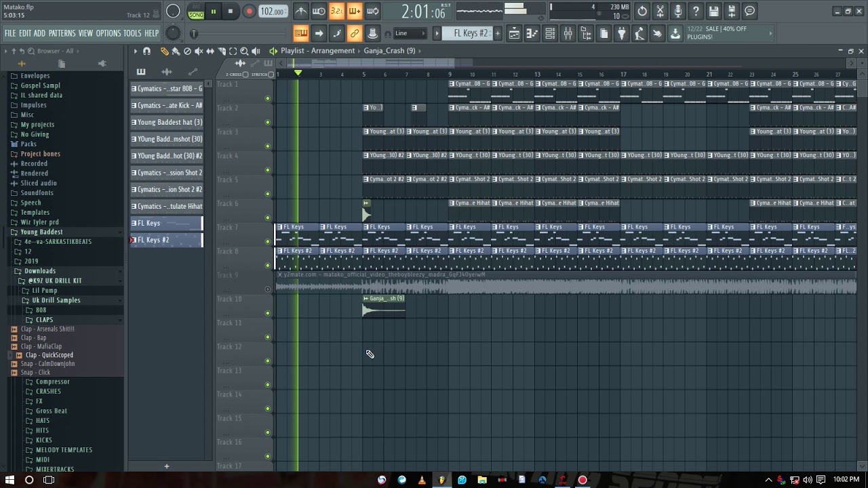Click the undo history icon
Viewport: 868px width, 488px height.
coord(642,11)
